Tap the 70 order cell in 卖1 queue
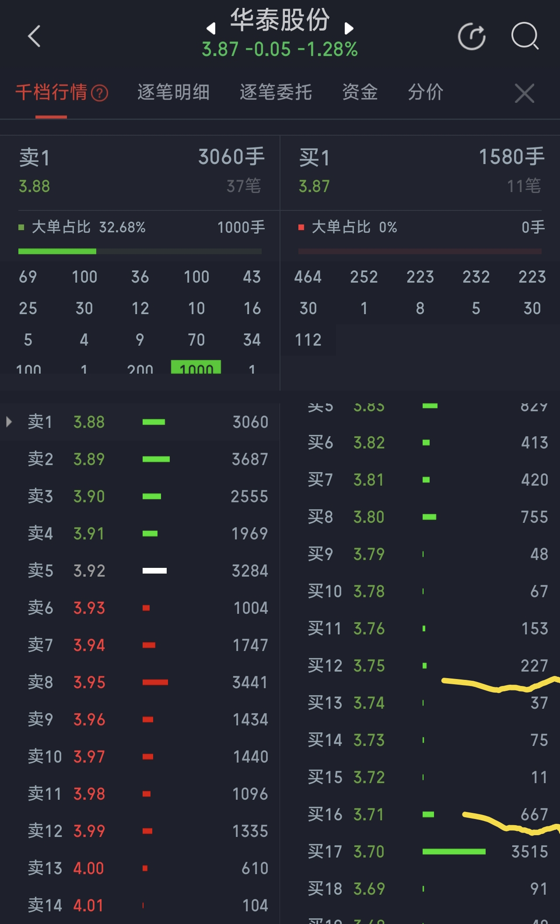560x924 pixels. coord(196,340)
